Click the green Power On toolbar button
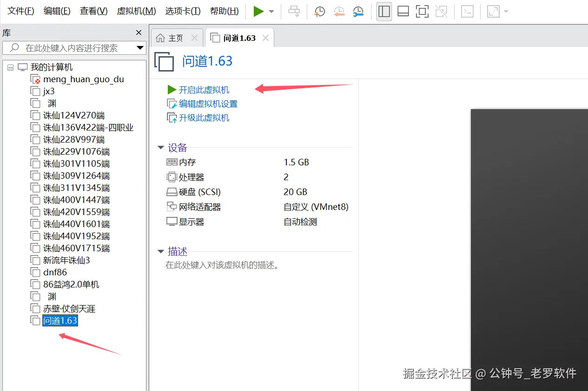The width and height of the screenshot is (588, 391). 258,12
